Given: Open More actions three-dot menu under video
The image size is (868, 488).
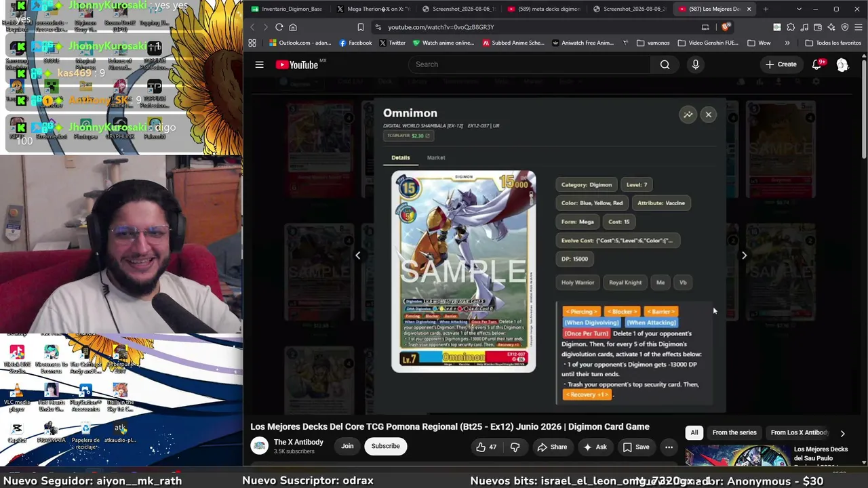Looking at the screenshot, I should (669, 447).
